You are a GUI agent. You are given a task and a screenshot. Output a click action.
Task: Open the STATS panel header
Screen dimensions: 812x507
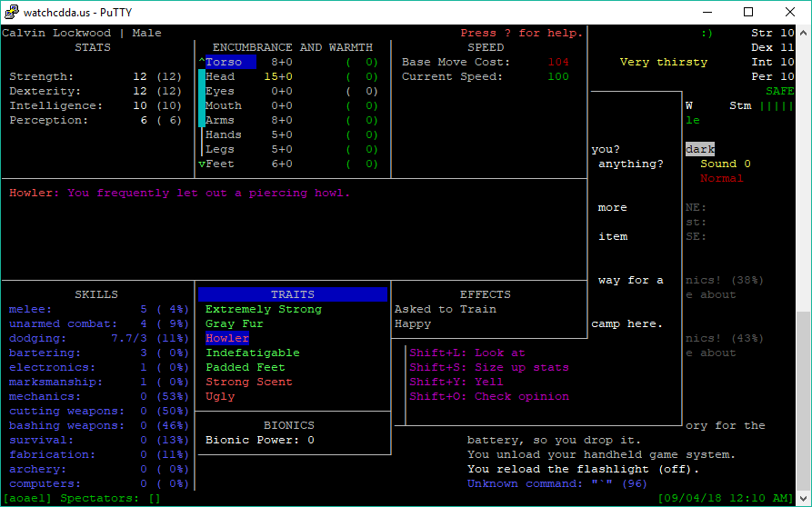pyautogui.click(x=93, y=47)
